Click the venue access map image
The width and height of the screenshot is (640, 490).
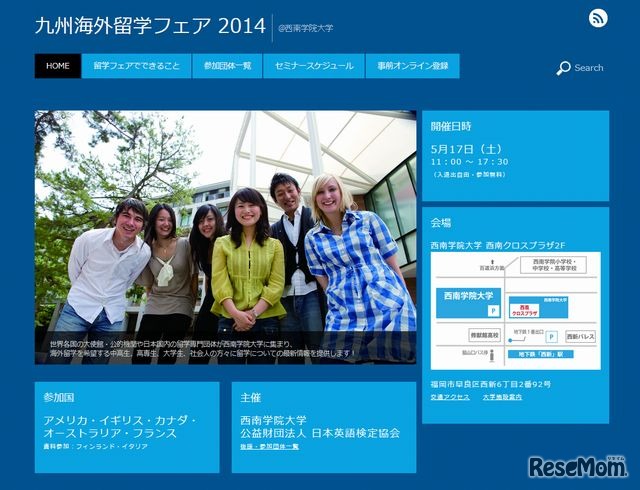click(x=516, y=311)
